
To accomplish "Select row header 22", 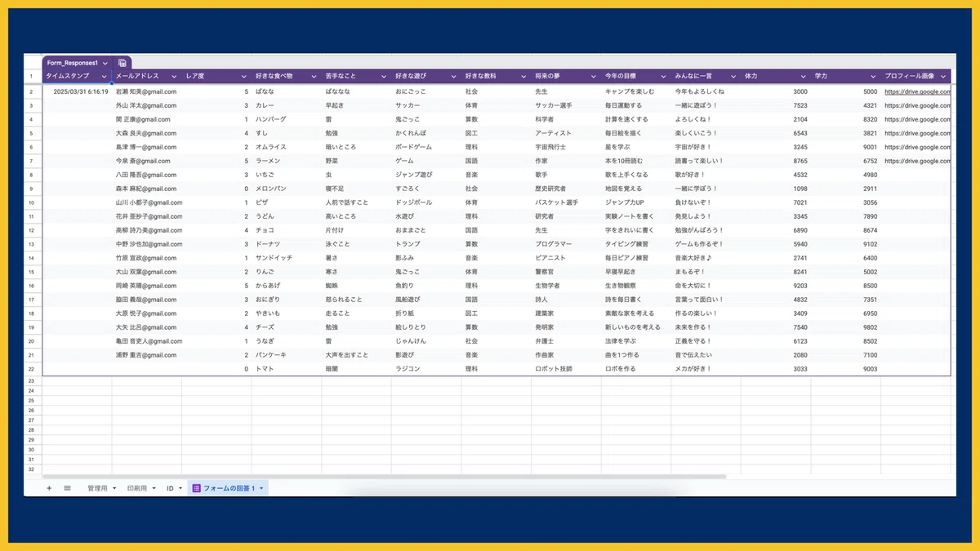I will (31, 369).
